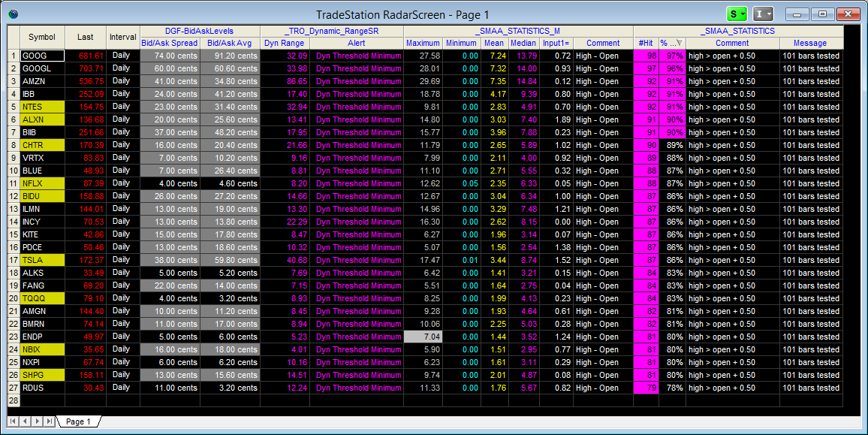Select the yellow-highlighted TSLA symbol cell
Viewport: 868px width, 435px height.
click(42, 260)
